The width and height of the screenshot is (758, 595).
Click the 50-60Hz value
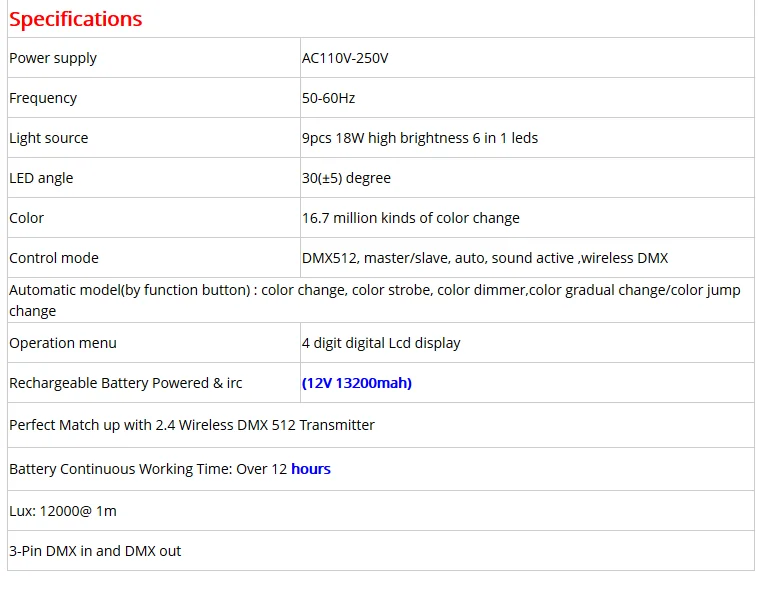pyautogui.click(x=328, y=98)
